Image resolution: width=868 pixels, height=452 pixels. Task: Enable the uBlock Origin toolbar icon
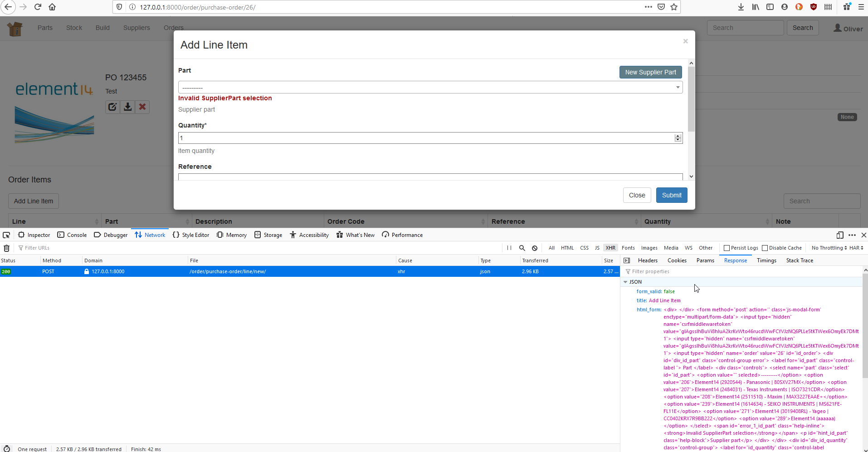pos(814,7)
